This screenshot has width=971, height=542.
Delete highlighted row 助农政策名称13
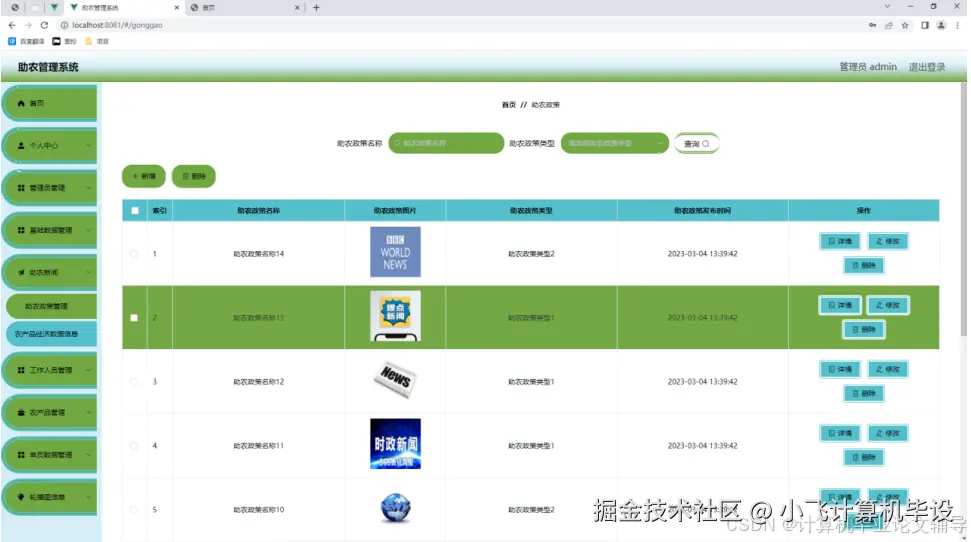pyautogui.click(x=864, y=330)
